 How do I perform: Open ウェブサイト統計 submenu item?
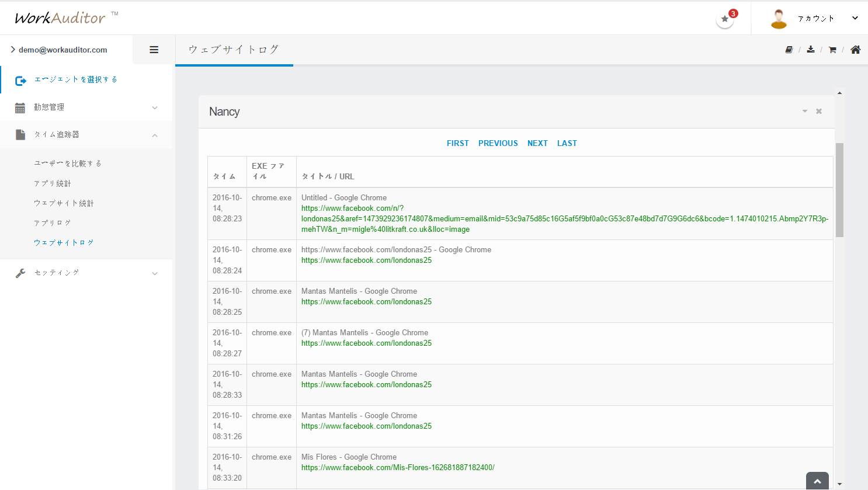[64, 203]
